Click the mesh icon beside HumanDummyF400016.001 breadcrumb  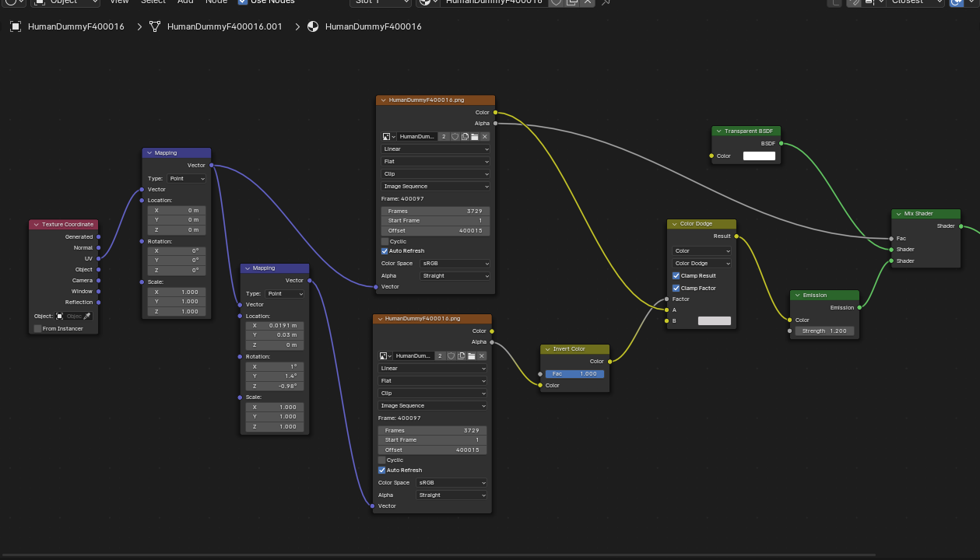point(155,26)
